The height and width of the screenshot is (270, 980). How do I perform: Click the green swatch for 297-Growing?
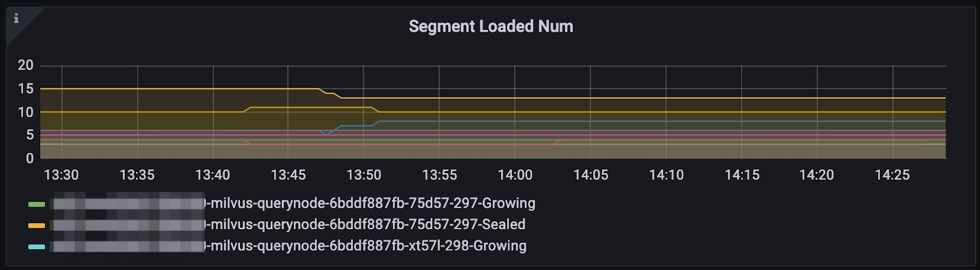[37, 204]
